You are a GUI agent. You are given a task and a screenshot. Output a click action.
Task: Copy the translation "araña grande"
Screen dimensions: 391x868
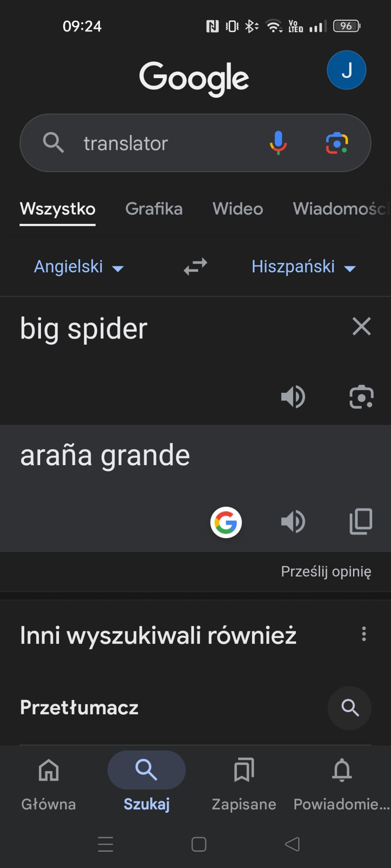361,522
